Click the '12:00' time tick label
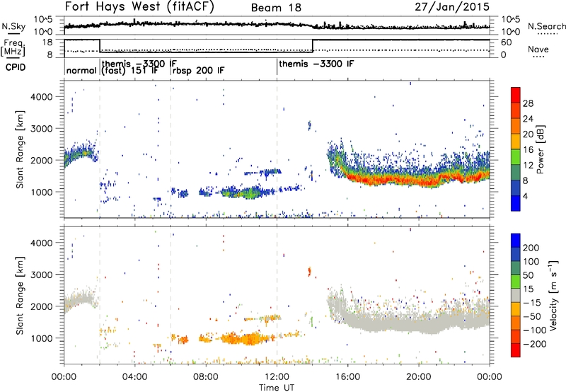 pyautogui.click(x=277, y=376)
